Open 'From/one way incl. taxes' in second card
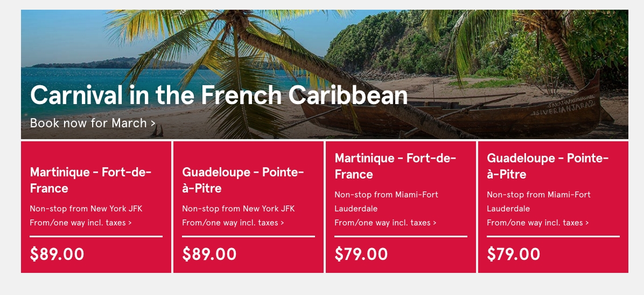 click(x=233, y=223)
